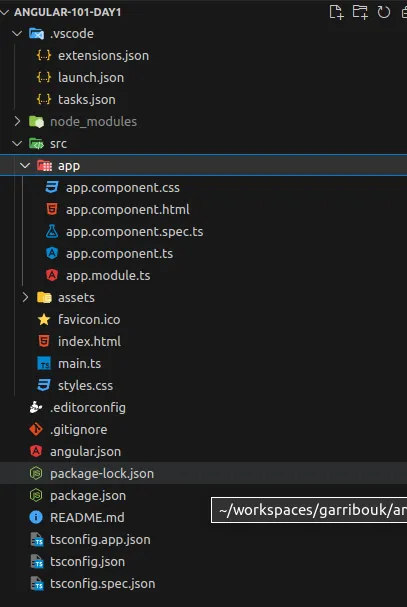
Task: Collapse the .vscode folder chevron
Action: 17,34
